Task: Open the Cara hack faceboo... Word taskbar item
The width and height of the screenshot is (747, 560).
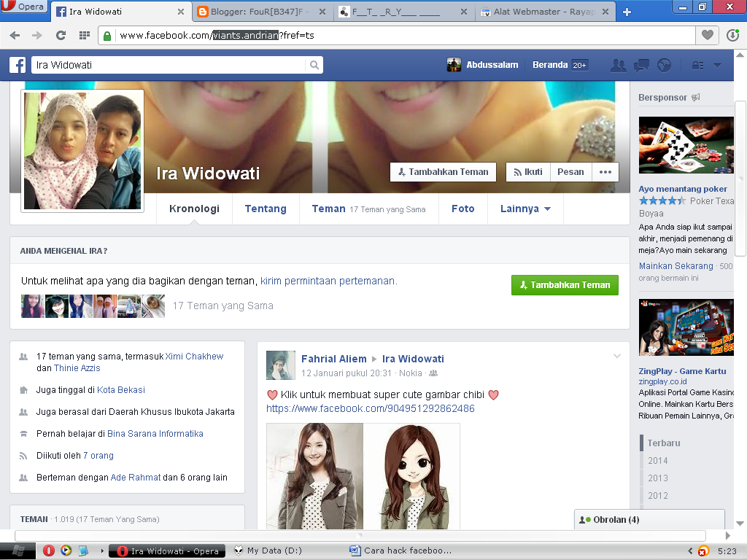Action: (x=401, y=551)
